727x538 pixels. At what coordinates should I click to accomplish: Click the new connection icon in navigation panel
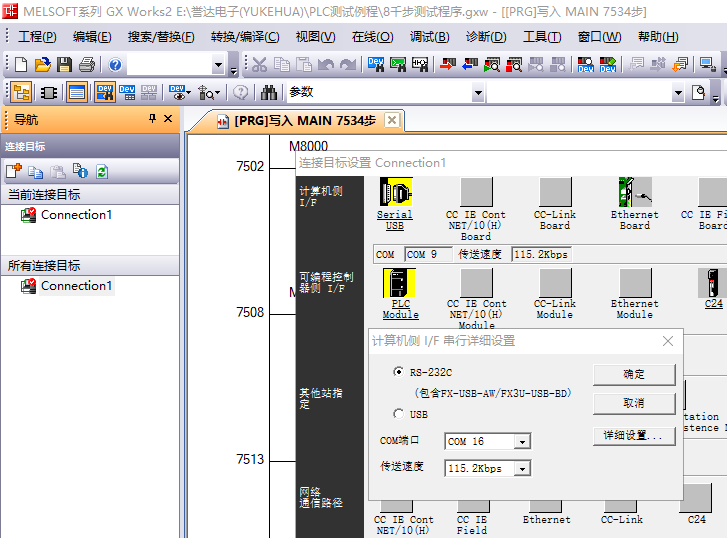pyautogui.click(x=13, y=172)
